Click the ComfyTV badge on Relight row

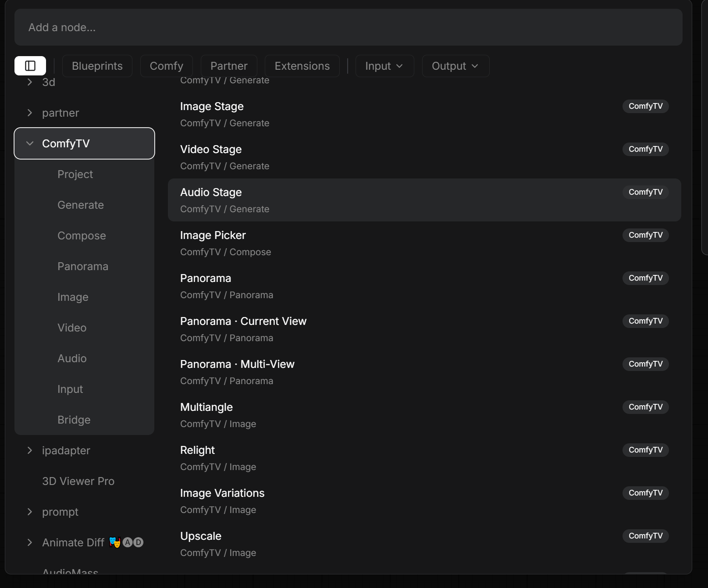(645, 450)
